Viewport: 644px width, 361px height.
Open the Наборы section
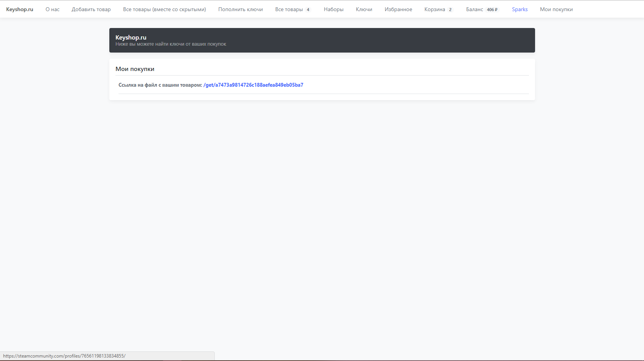click(333, 9)
